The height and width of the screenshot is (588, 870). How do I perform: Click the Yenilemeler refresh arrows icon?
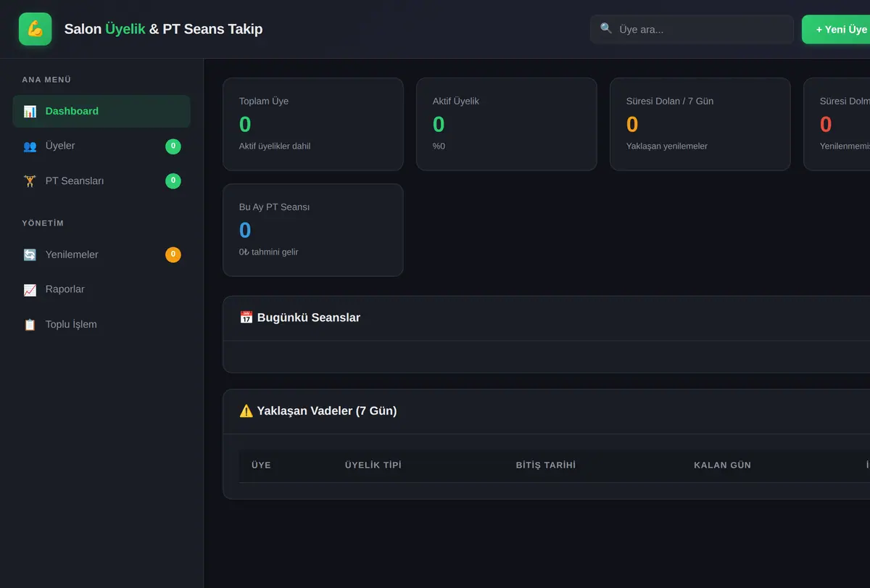coord(30,254)
